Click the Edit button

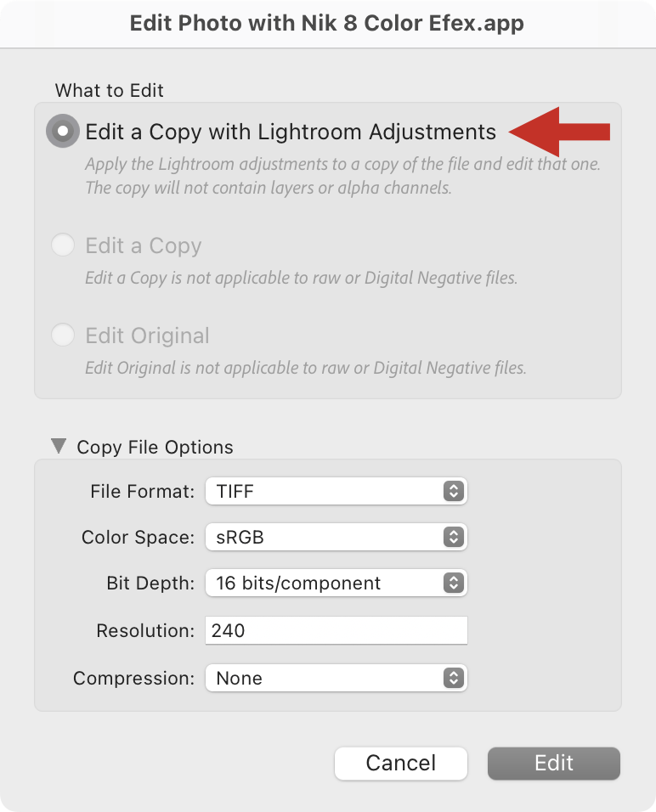point(554,764)
